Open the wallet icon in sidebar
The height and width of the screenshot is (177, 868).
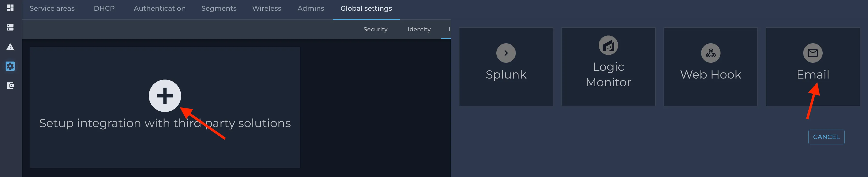(x=10, y=85)
